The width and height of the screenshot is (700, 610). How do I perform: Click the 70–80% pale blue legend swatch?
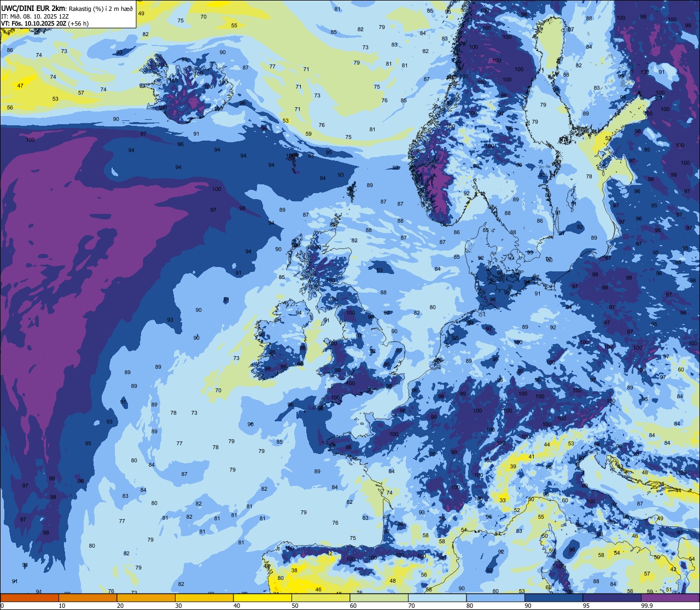[x=437, y=598]
